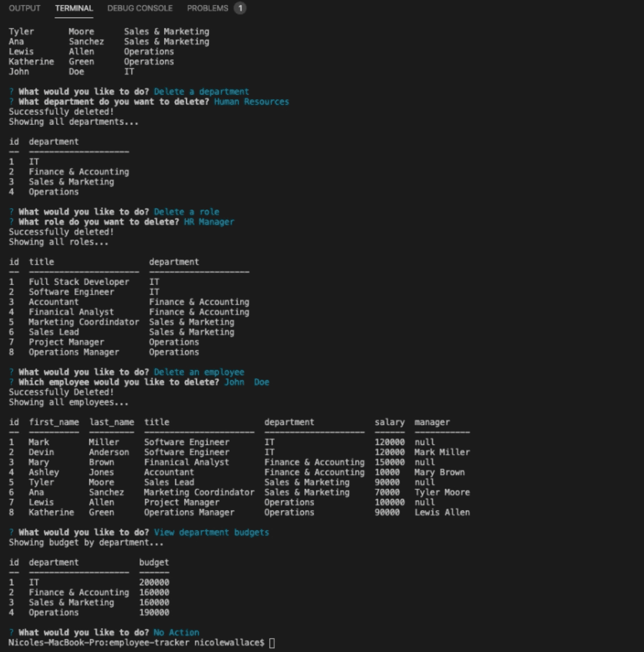
Task: Open the PROBLEMS tab
Action: [x=208, y=8]
